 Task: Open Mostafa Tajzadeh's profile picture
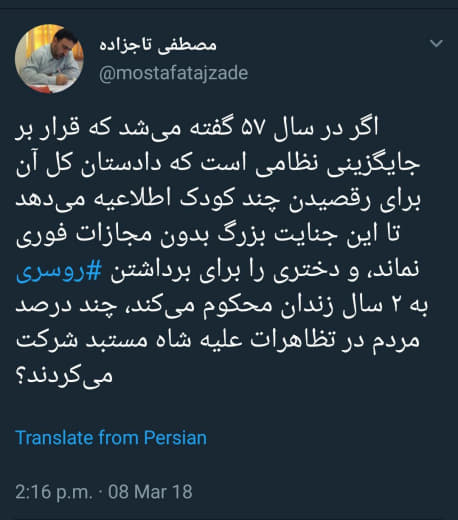49,58
